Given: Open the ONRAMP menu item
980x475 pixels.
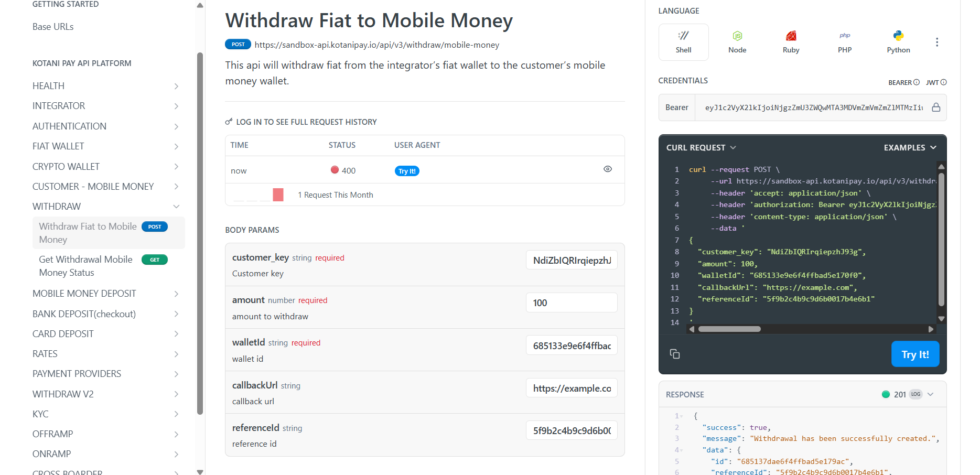Looking at the screenshot, I should pyautogui.click(x=106, y=454).
